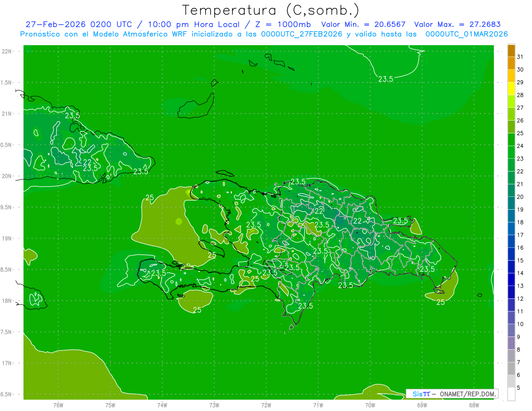
Task: Click the "8.5N" latitude tick label
Action: pos(6,270)
